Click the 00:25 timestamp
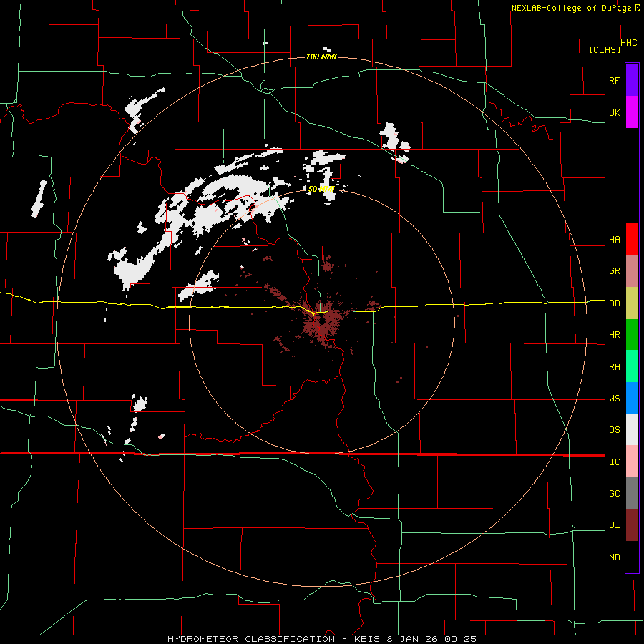The image size is (644, 644). 459,639
